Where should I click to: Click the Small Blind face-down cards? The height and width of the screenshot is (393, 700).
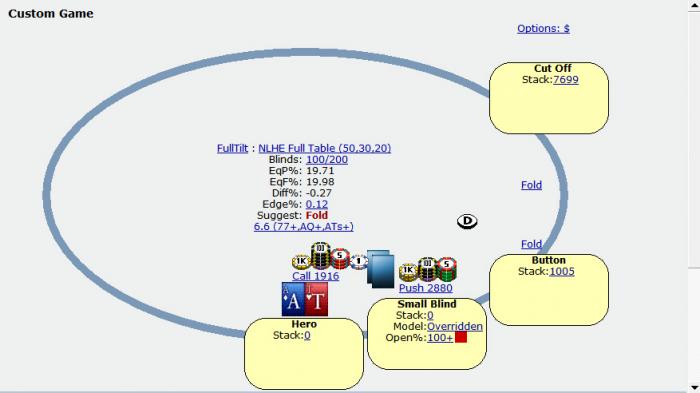[380, 268]
